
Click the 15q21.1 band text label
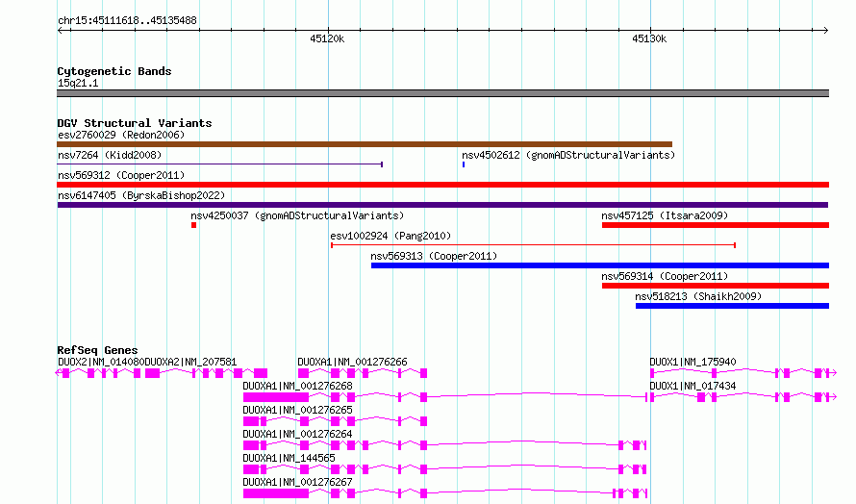click(x=78, y=83)
